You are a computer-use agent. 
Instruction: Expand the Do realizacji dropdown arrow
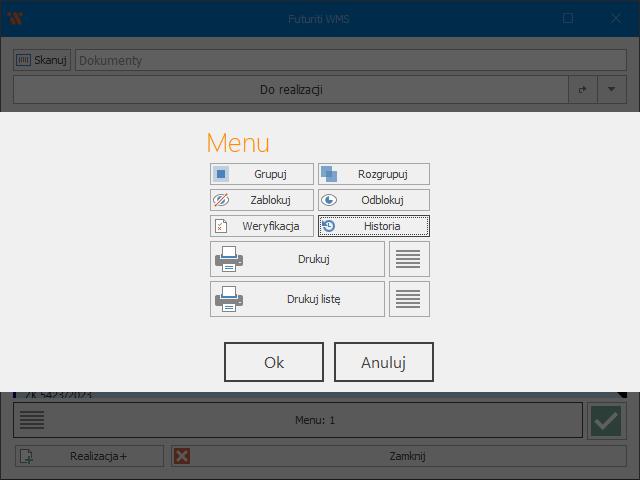(x=612, y=90)
